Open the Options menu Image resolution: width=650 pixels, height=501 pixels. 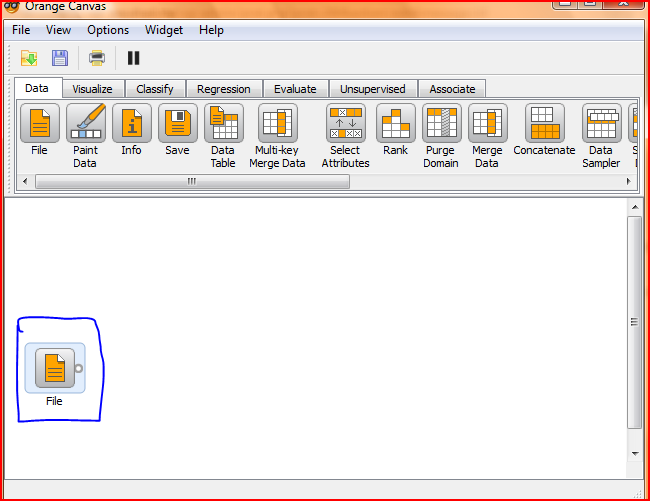click(108, 30)
